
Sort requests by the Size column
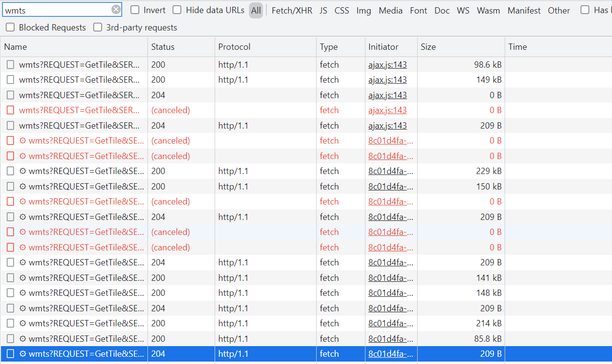[428, 46]
